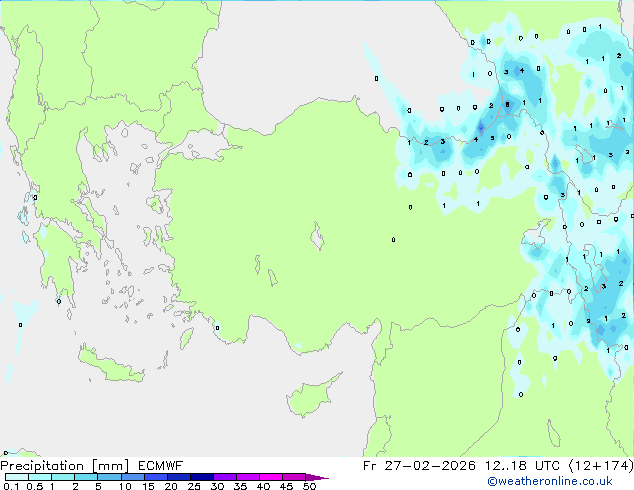Click the '40' legend scale label
The image size is (634, 490).
pyautogui.click(x=263, y=486)
